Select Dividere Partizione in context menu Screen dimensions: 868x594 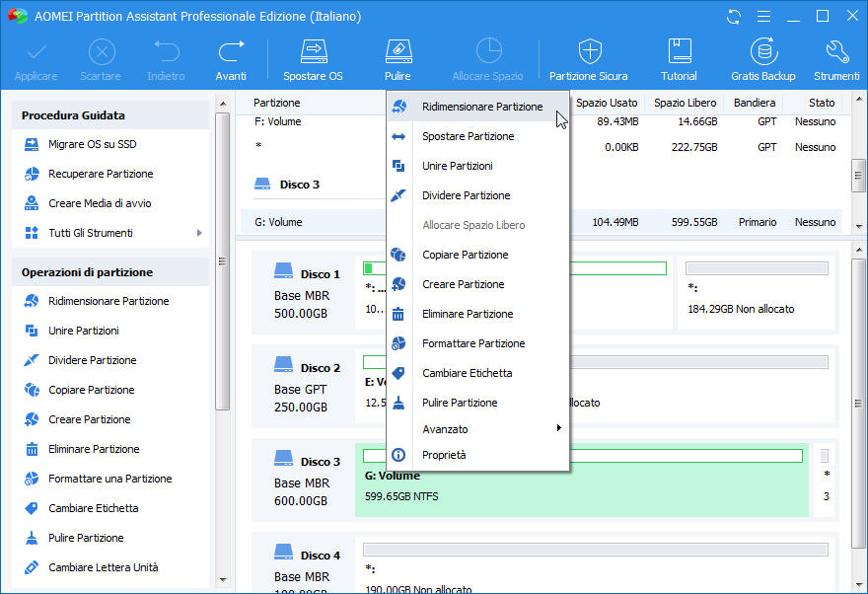point(478,196)
